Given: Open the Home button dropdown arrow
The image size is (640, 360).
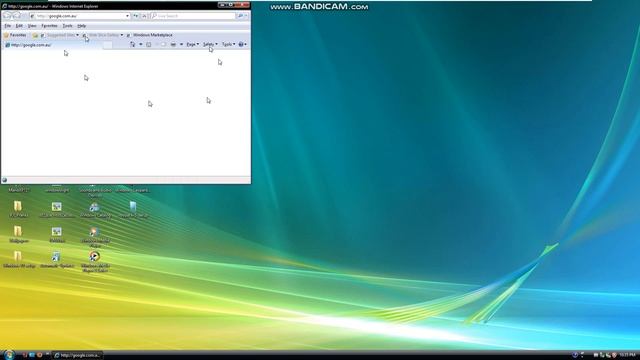Looking at the screenshot, I should (141, 44).
